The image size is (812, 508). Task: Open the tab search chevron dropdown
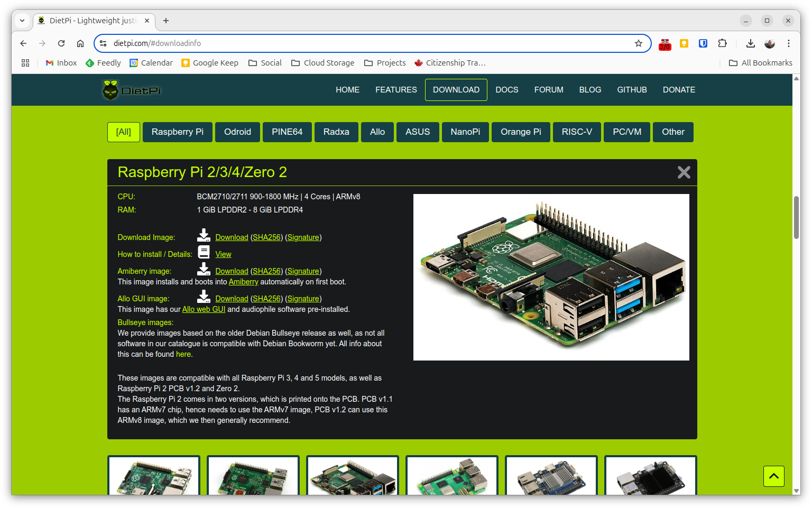(x=22, y=21)
